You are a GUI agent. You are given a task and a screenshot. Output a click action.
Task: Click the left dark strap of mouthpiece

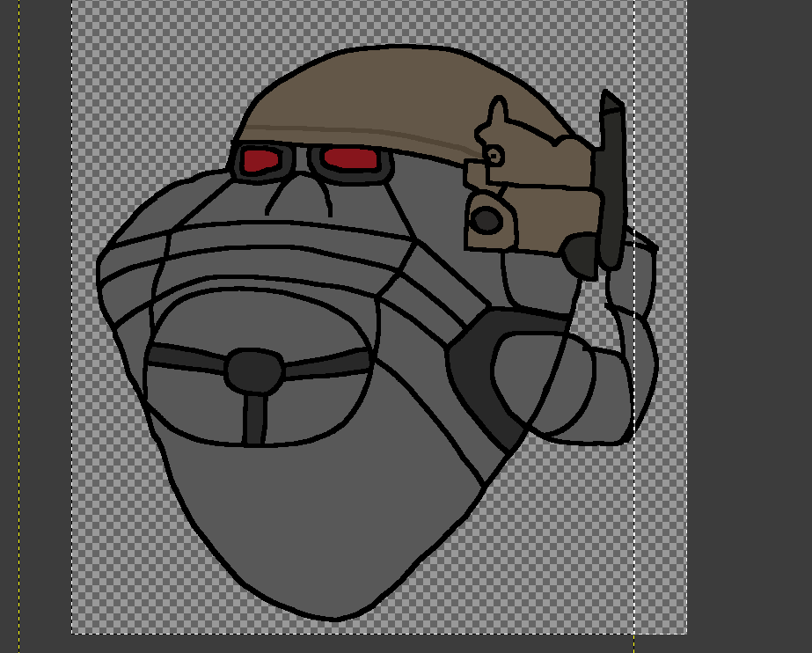click(x=185, y=356)
